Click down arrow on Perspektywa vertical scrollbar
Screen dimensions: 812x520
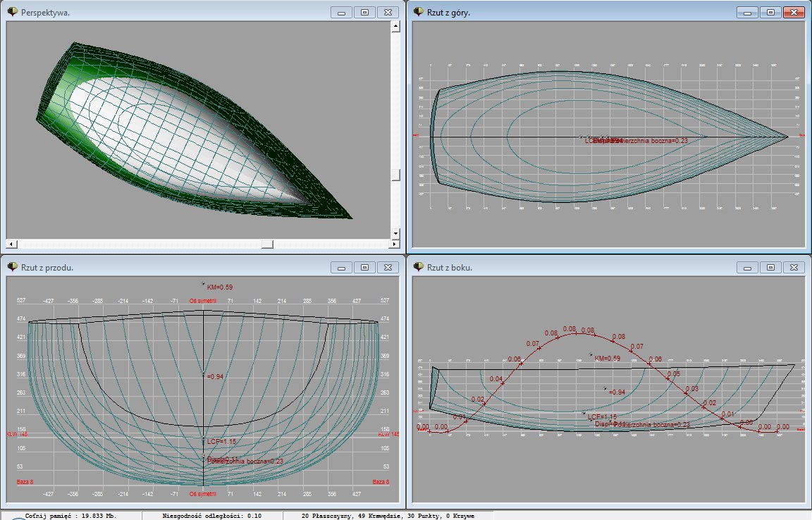point(395,233)
